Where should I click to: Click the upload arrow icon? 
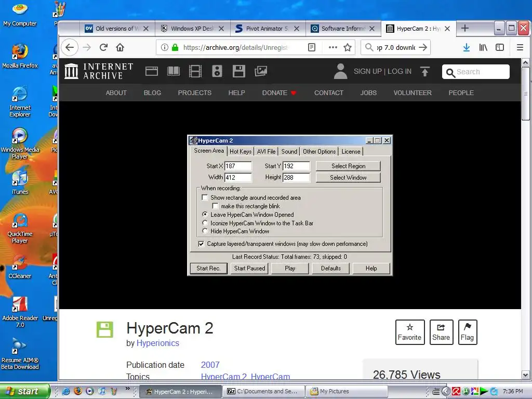(x=425, y=71)
